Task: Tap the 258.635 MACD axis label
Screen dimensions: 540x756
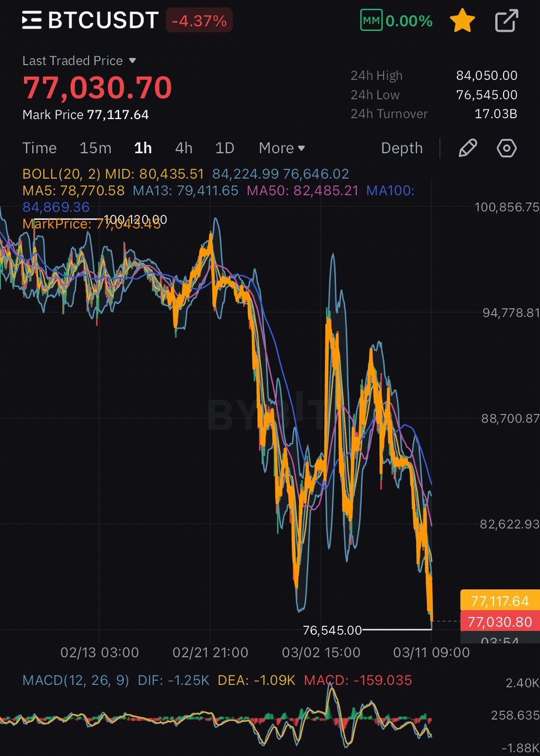Action: [x=515, y=715]
